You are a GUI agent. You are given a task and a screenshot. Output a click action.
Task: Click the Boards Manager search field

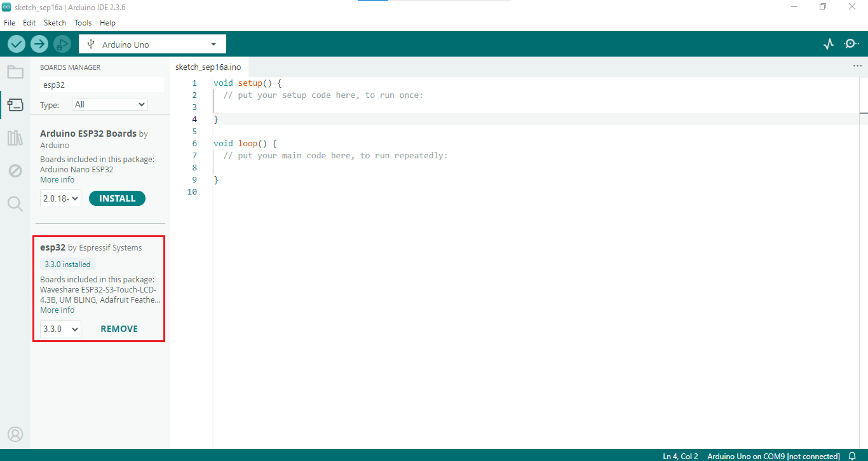tap(102, 85)
